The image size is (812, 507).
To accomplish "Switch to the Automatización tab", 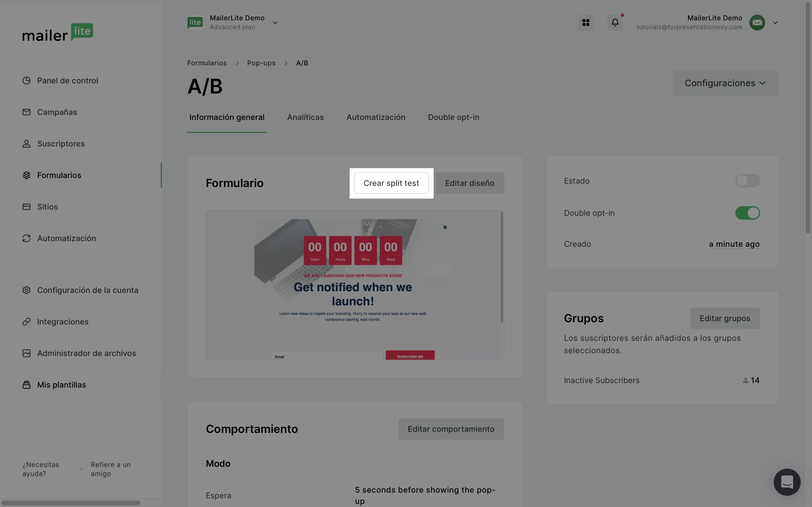I will pyautogui.click(x=376, y=117).
